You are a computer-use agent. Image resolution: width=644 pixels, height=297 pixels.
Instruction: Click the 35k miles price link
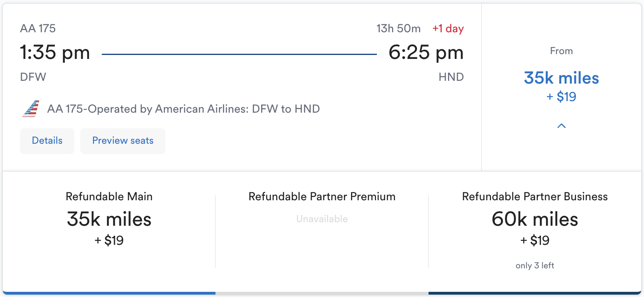click(x=562, y=78)
